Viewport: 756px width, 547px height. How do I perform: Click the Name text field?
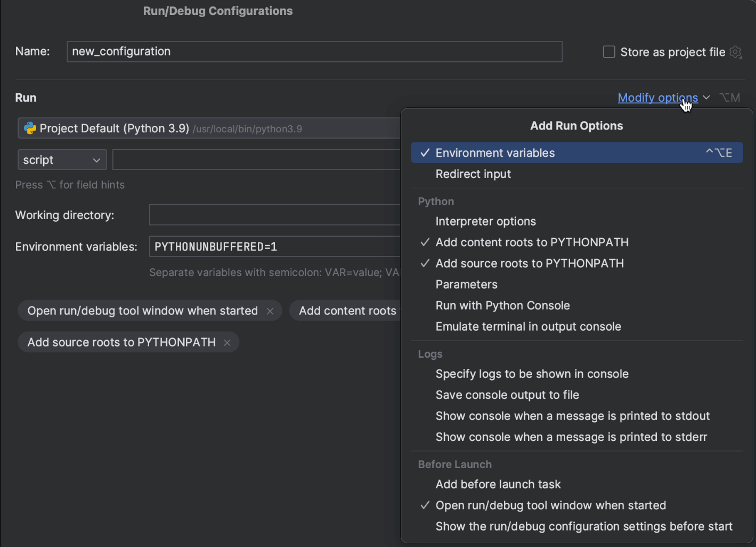314,52
